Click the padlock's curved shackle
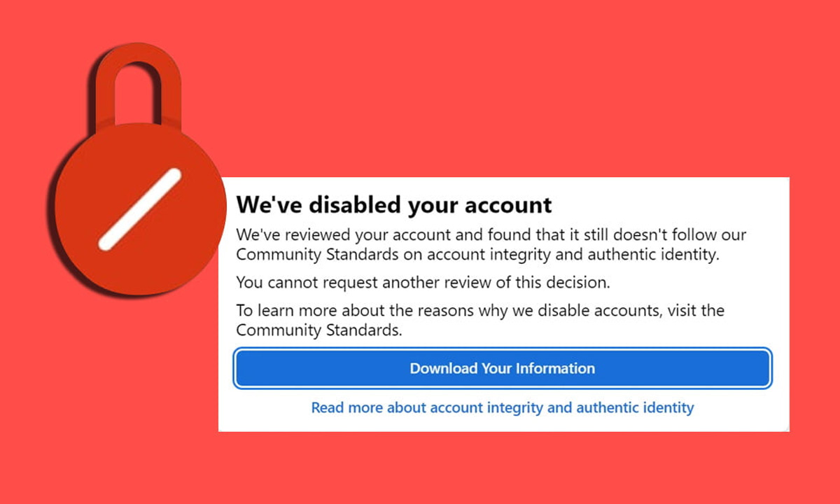840x504 pixels. pos(138,76)
